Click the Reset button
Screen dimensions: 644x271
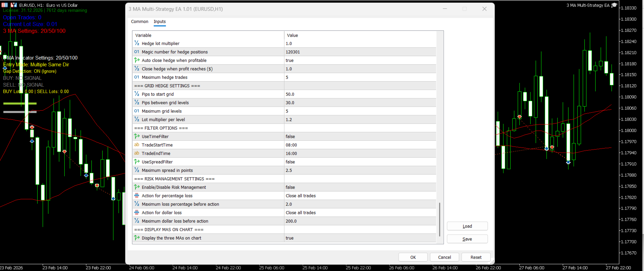tap(476, 257)
